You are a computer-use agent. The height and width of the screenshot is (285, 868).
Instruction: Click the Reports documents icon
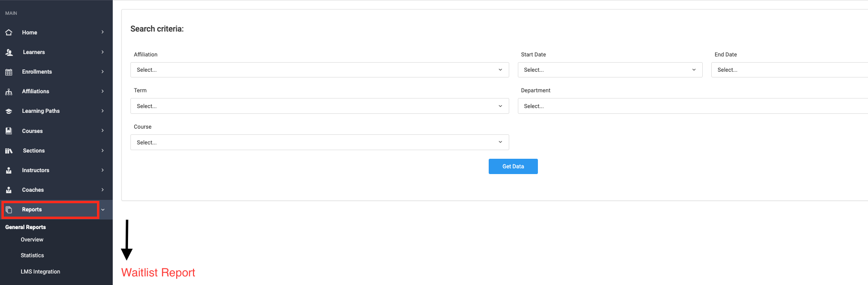9,209
